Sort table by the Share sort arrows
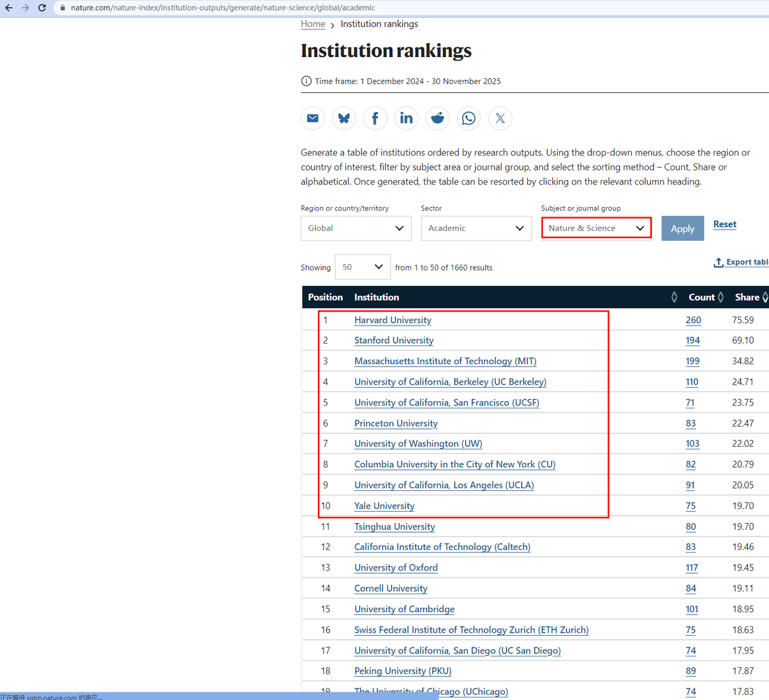 click(x=765, y=297)
